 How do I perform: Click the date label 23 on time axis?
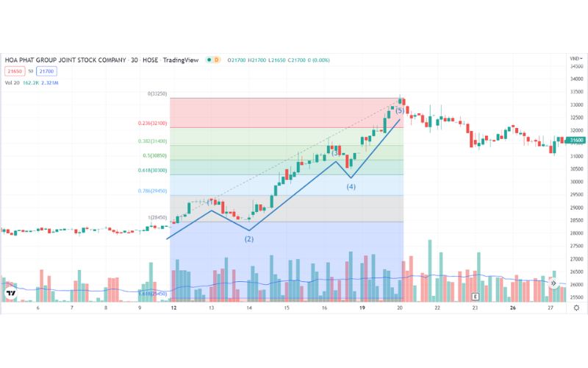pyautogui.click(x=475, y=308)
